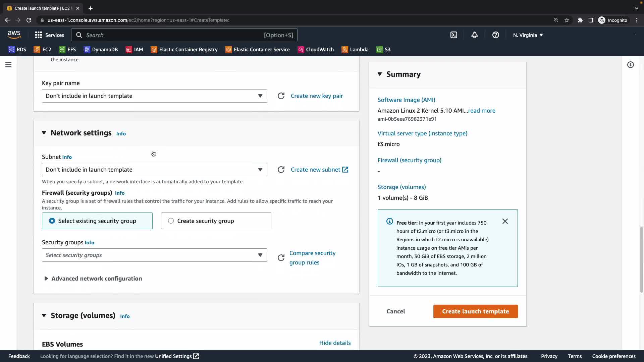Click the Create new key pair link
The image size is (644, 362).
pos(317,96)
